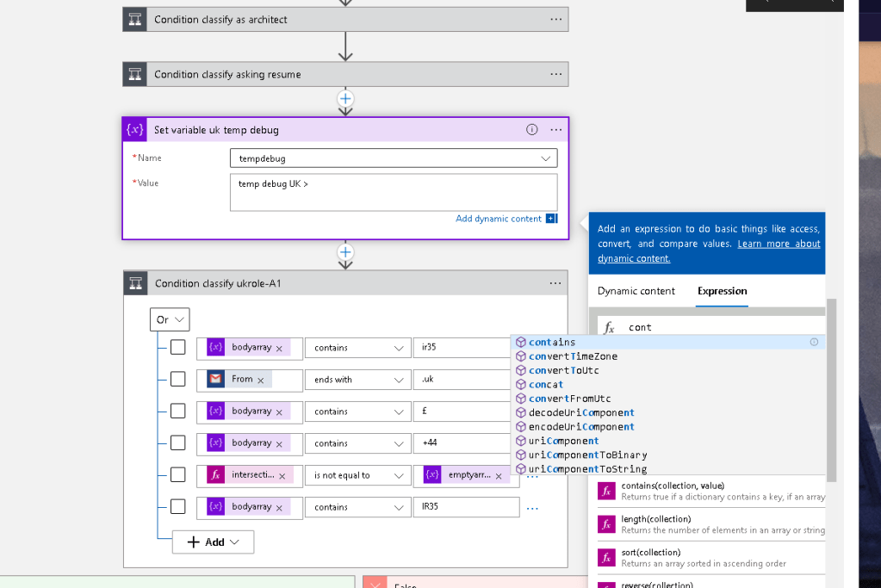The width and height of the screenshot is (881, 588).
Task: Click the contains function info icon in suggestions
Action: tap(814, 342)
